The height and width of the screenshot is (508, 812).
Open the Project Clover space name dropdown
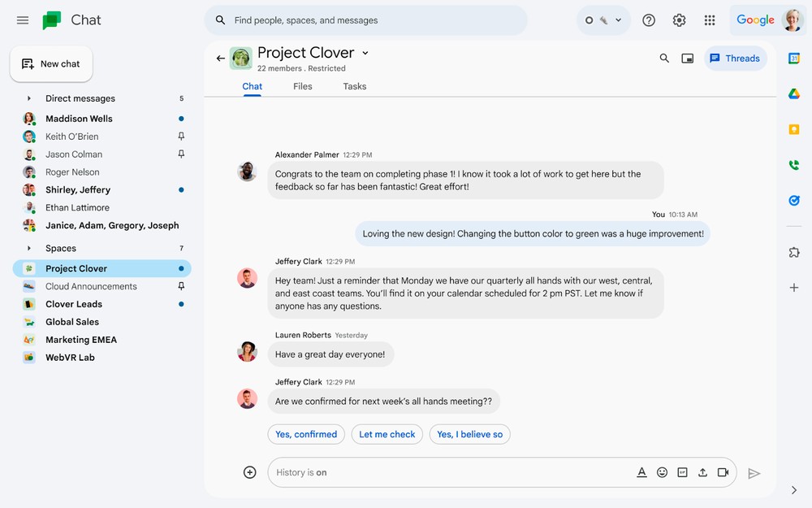coord(365,53)
